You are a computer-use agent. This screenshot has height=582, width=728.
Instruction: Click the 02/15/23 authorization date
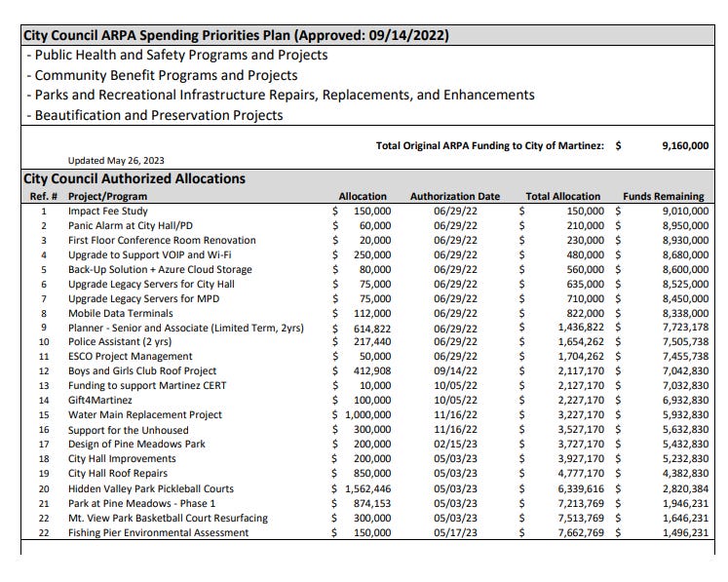click(x=455, y=444)
